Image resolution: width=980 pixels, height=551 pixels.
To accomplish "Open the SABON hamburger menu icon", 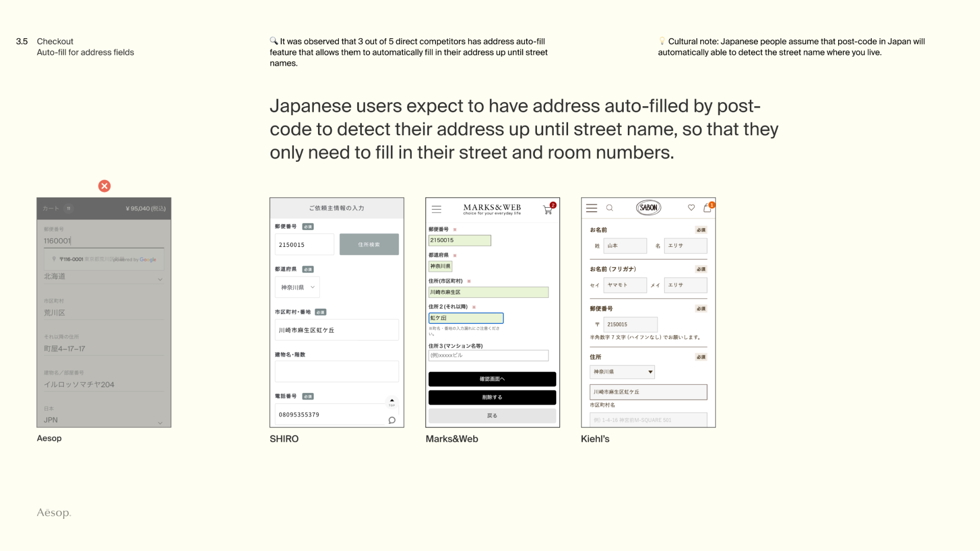I will (x=592, y=208).
